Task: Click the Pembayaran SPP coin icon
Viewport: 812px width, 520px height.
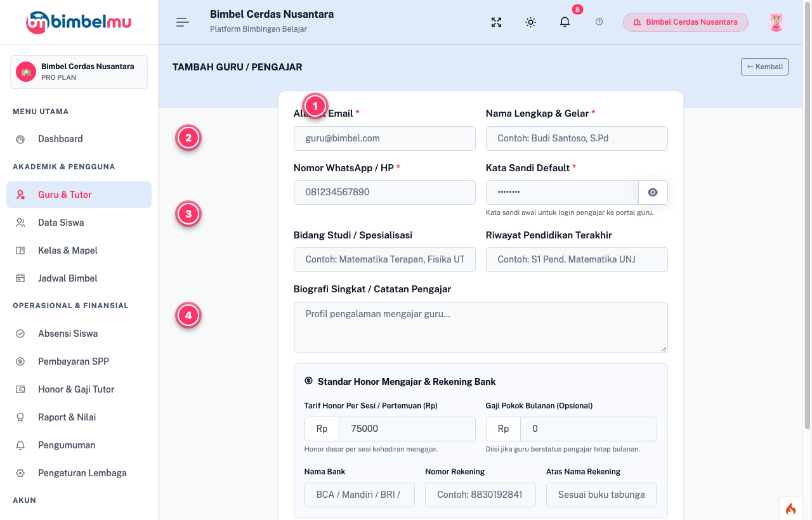Action: point(20,361)
